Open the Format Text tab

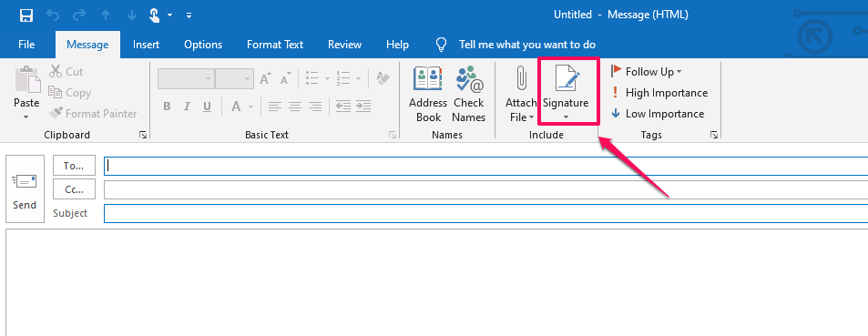pyautogui.click(x=275, y=45)
